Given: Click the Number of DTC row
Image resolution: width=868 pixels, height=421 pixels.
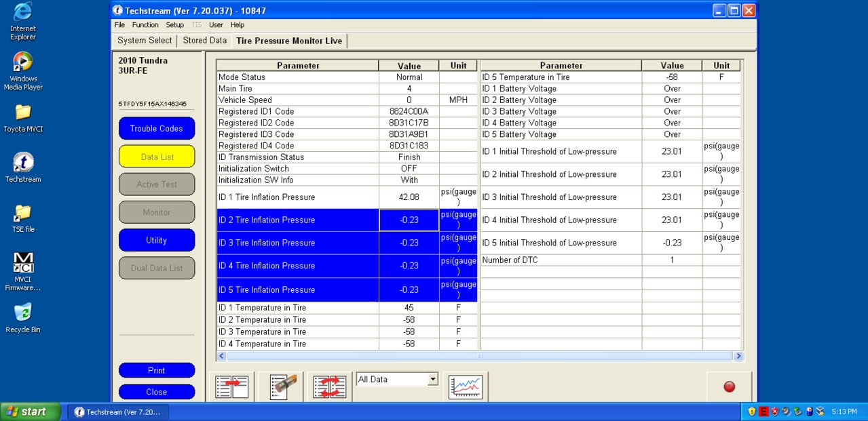Looking at the screenshot, I should tap(610, 260).
